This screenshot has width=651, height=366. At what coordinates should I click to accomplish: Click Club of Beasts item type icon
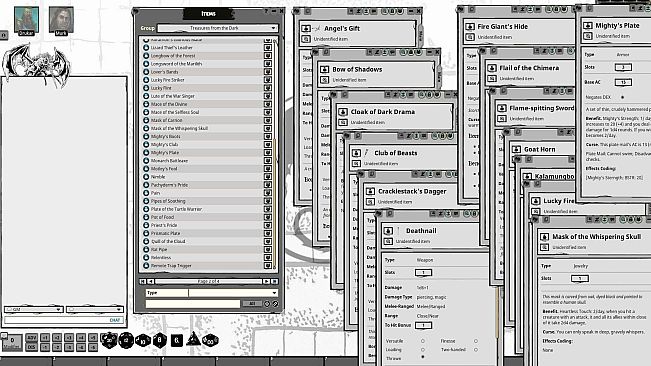(x=356, y=153)
